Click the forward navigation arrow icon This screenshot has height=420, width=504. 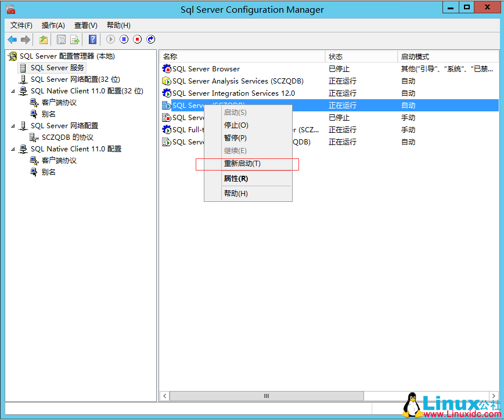(x=24, y=39)
